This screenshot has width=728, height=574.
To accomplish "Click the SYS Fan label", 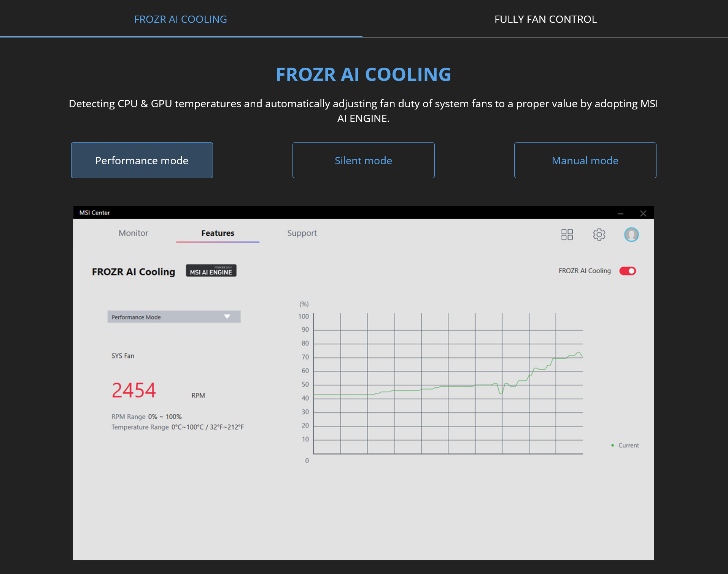I will click(123, 356).
